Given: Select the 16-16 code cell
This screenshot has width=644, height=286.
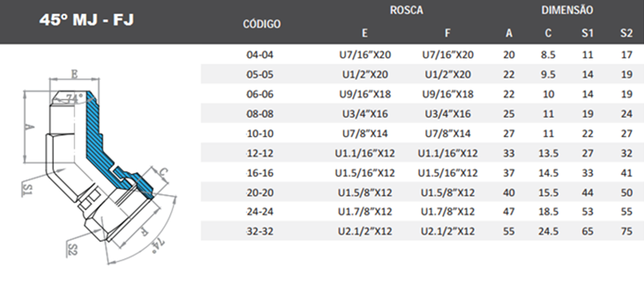Looking at the screenshot, I should 262,173.
